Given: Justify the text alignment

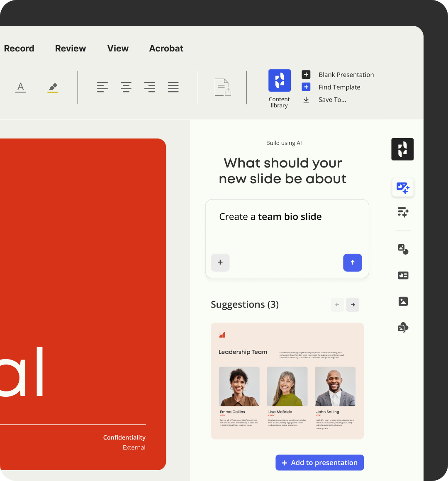Looking at the screenshot, I should point(173,87).
